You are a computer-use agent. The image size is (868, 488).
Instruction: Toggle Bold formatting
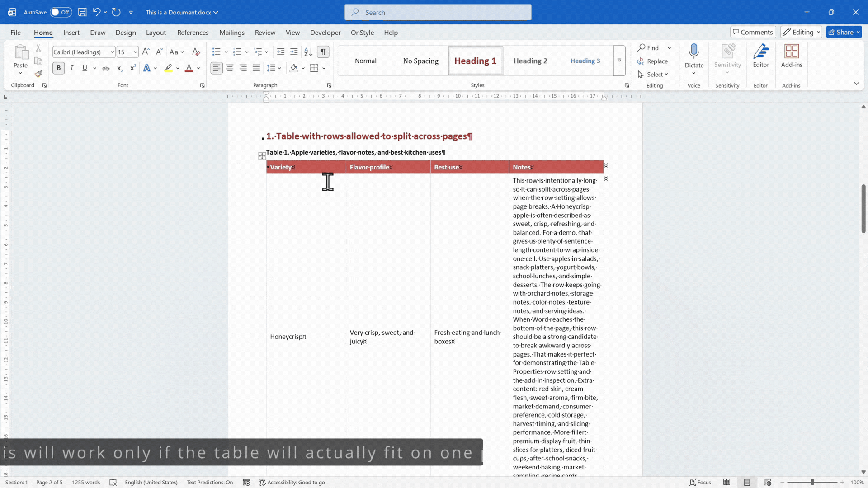click(58, 68)
